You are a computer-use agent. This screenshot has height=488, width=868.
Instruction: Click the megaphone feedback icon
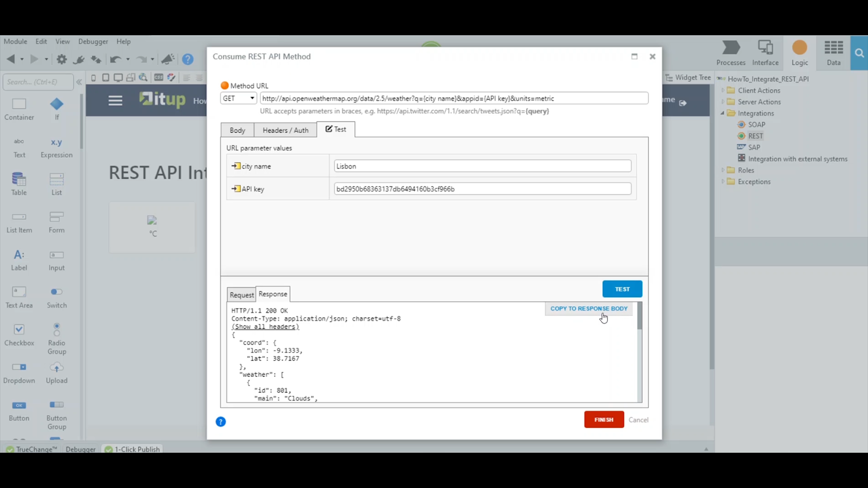tap(168, 59)
